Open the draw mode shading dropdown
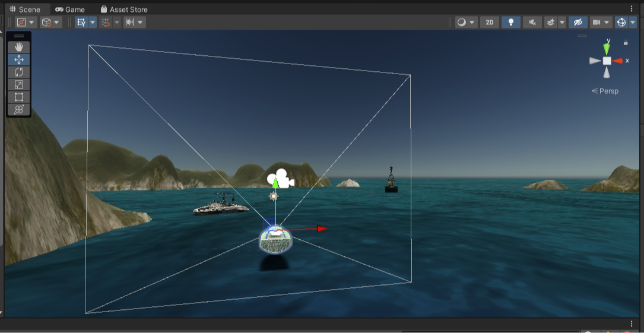Image resolution: width=644 pixels, height=333 pixels. tap(466, 22)
